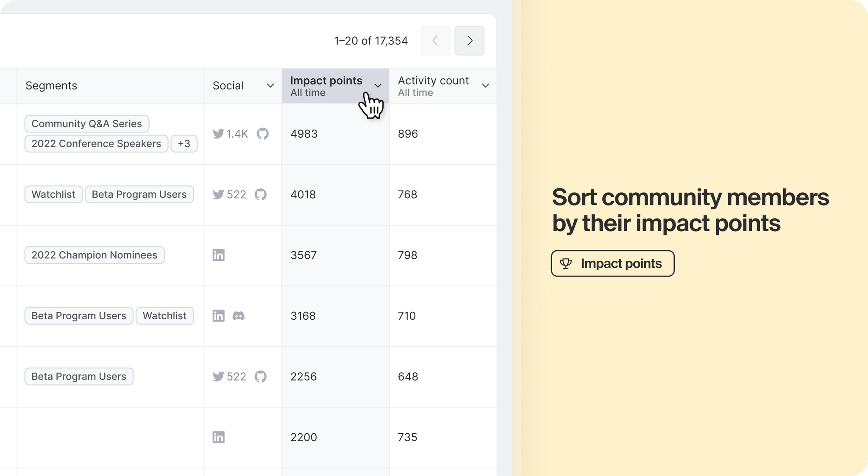Screen dimensions: 868x476
Task: Click the Discord icon in the social column
Action: [239, 316]
